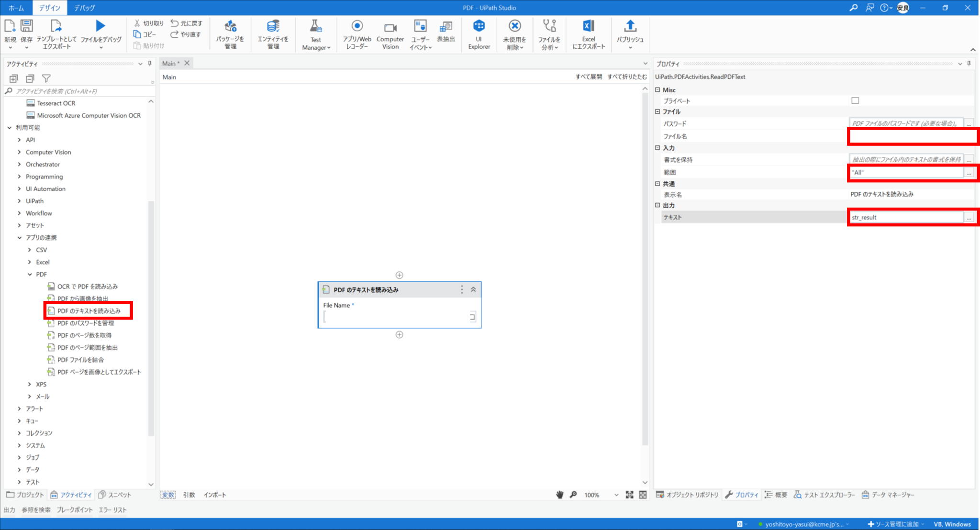
Task: Click すべて展開 above the designer
Action: click(x=589, y=77)
